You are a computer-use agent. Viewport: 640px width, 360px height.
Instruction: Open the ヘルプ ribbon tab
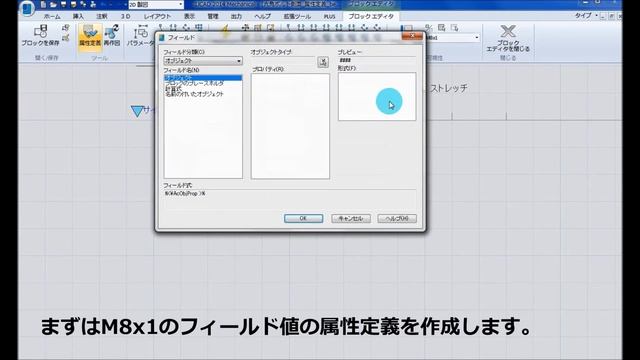[x=262, y=16]
